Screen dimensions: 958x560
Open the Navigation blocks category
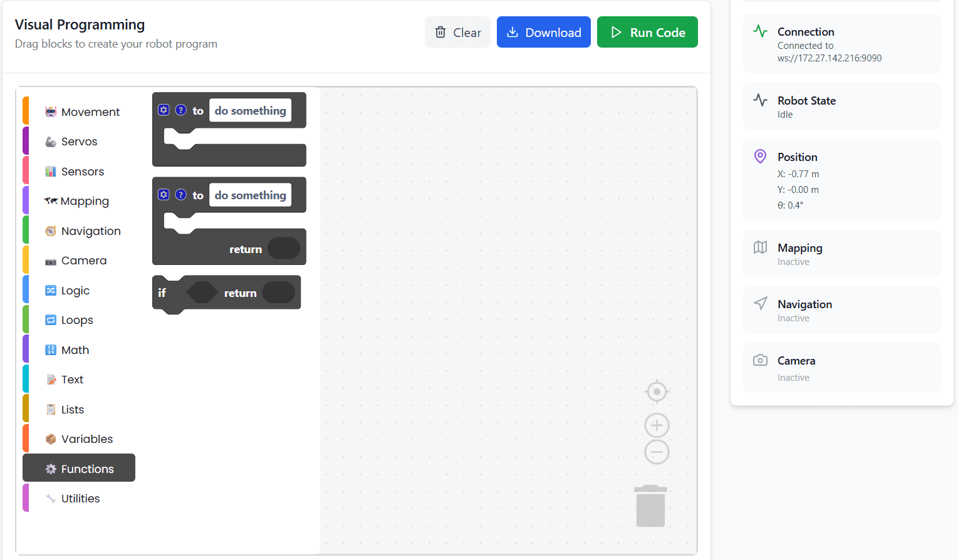[x=91, y=231]
